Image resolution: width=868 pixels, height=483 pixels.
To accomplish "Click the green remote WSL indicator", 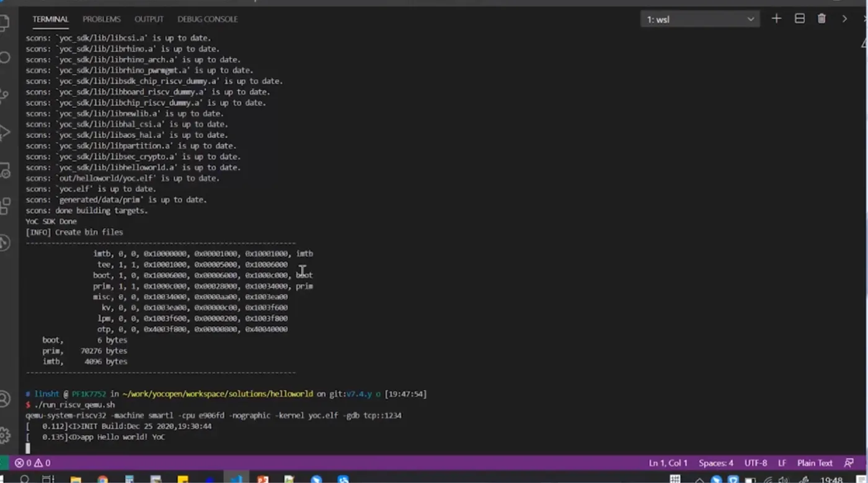I will [x=4, y=463].
